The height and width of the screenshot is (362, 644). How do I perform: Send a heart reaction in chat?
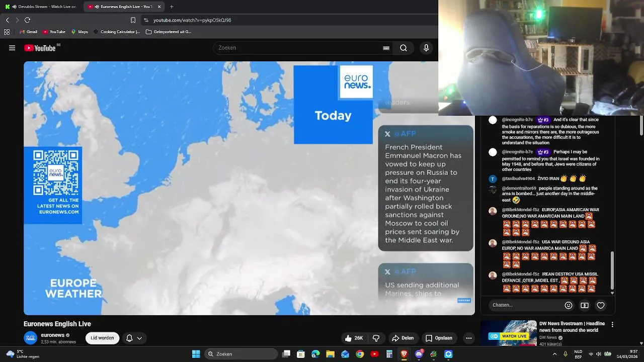(x=601, y=305)
